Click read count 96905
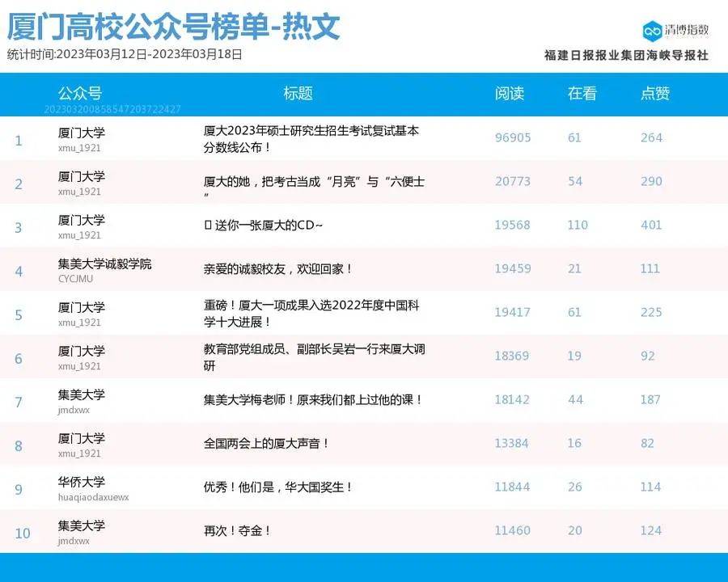This screenshot has width=728, height=582. click(x=513, y=137)
